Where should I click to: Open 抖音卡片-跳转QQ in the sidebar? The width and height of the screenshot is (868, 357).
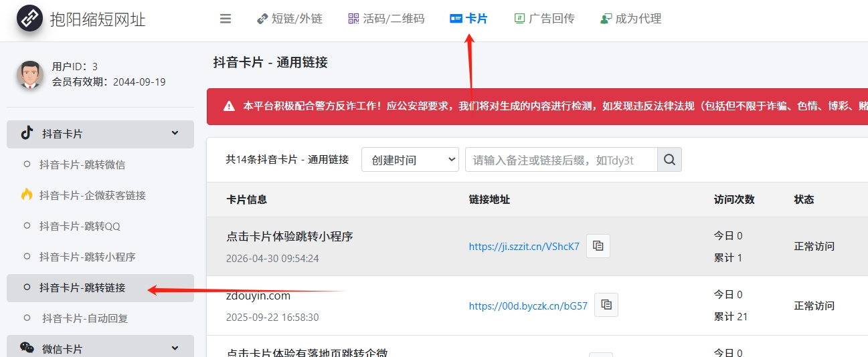[x=80, y=226]
